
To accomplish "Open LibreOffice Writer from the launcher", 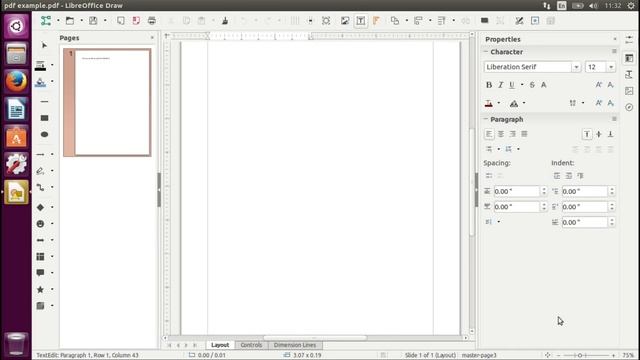I will 16,109.
